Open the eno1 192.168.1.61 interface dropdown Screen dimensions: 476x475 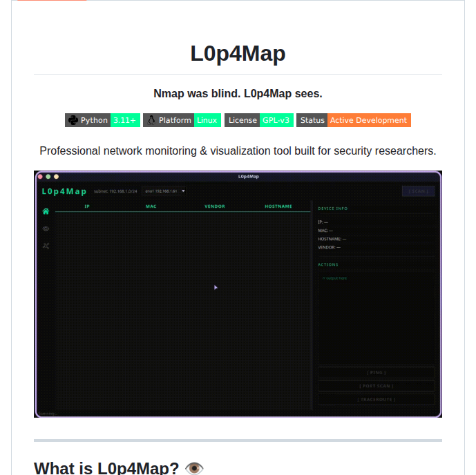[164, 191]
